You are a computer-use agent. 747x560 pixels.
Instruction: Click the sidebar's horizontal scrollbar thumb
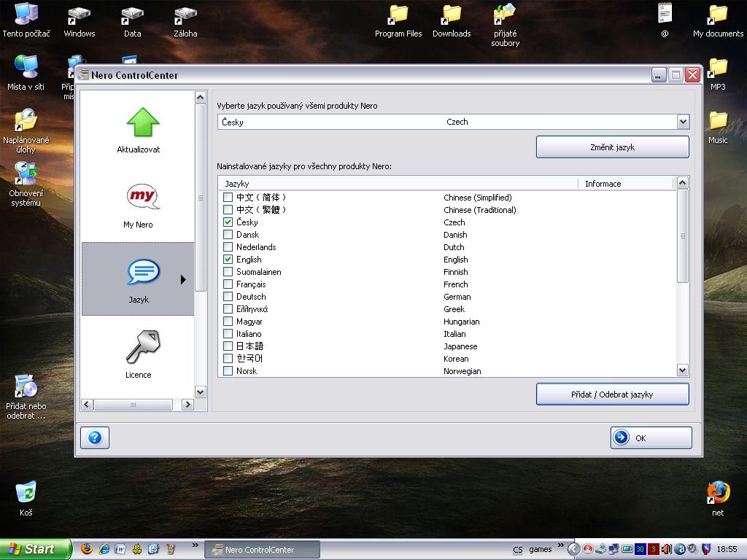133,405
